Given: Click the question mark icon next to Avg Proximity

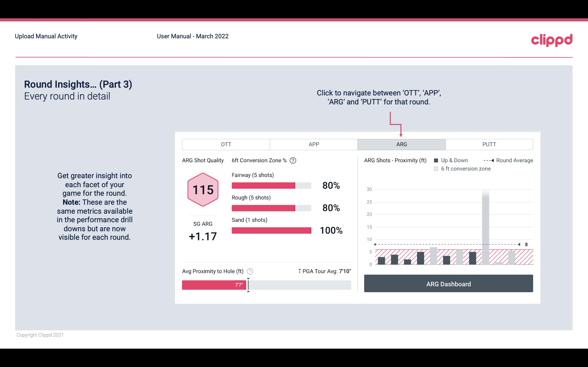Looking at the screenshot, I should tap(250, 271).
